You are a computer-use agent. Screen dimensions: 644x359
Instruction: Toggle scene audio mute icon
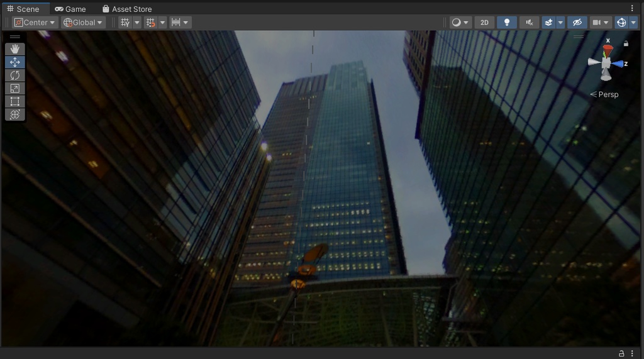[530, 23]
